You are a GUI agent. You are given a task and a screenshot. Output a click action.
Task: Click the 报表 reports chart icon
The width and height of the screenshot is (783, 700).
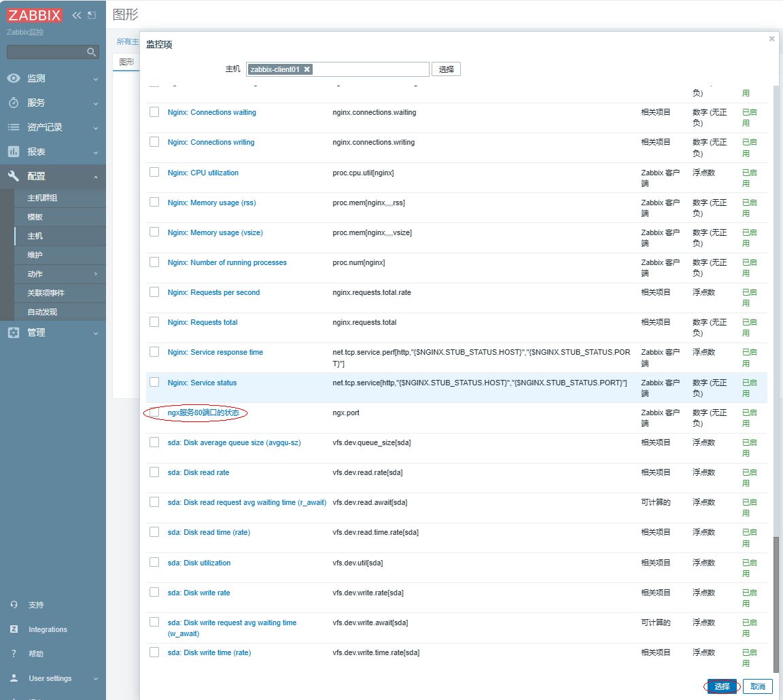[14, 152]
